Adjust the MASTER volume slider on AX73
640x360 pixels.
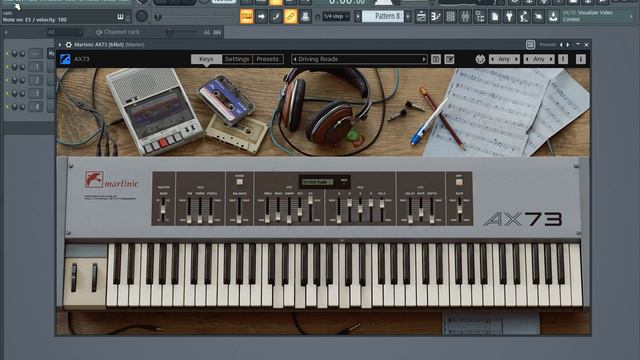coord(163,209)
